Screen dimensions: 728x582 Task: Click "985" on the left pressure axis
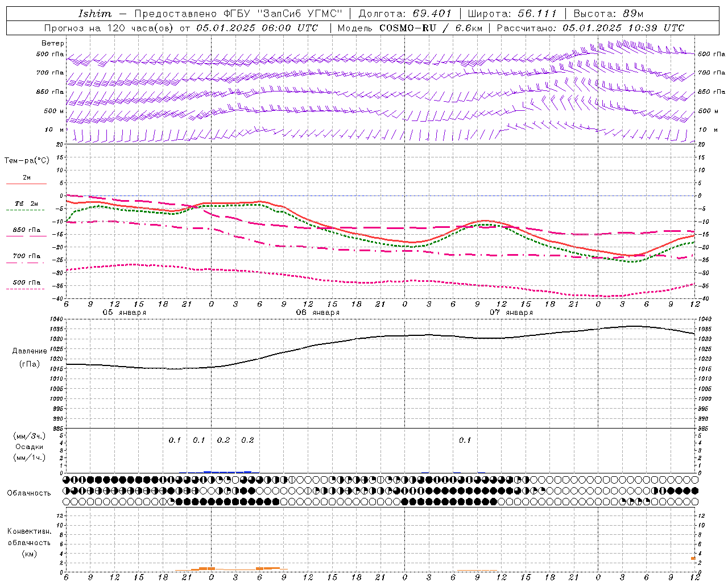[59, 429]
